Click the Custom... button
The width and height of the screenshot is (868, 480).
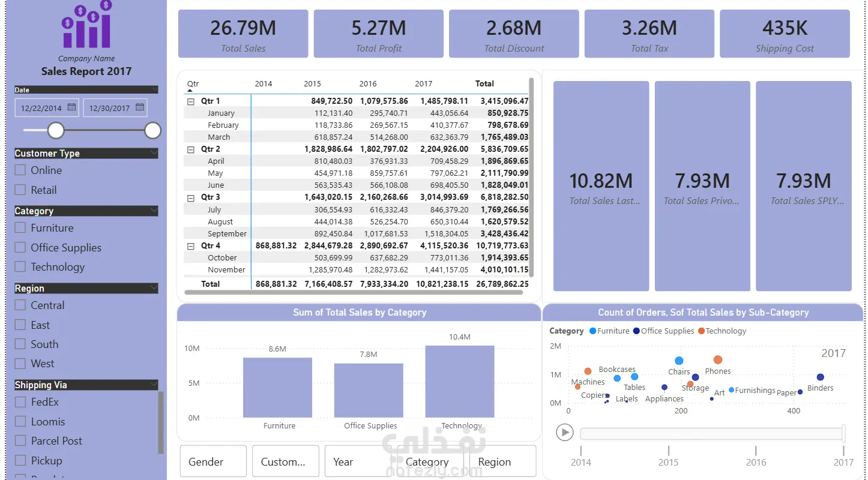tap(285, 461)
